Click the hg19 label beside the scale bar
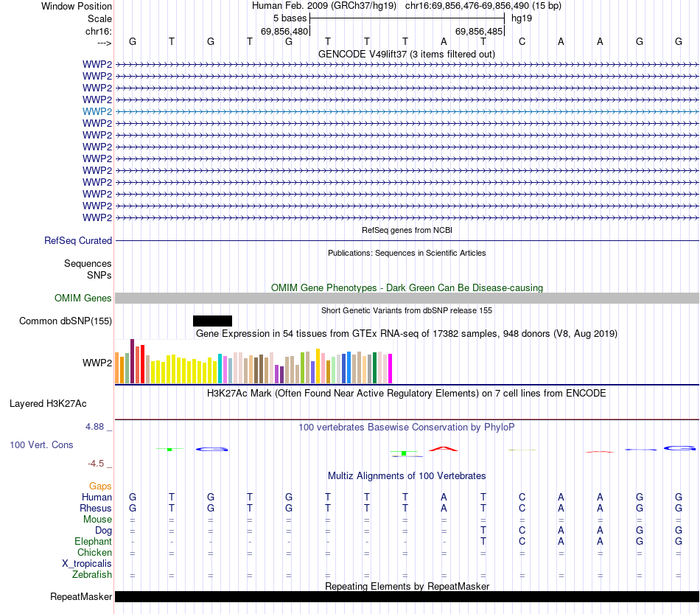Image resolution: width=700 pixels, height=614 pixels. (x=522, y=18)
